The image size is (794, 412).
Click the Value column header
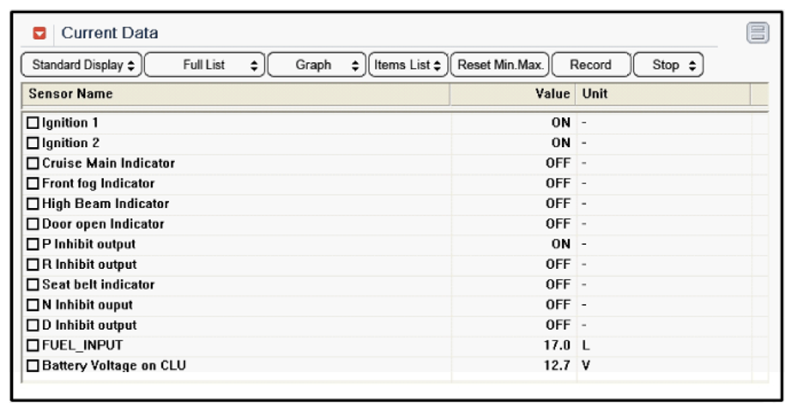[x=512, y=94]
